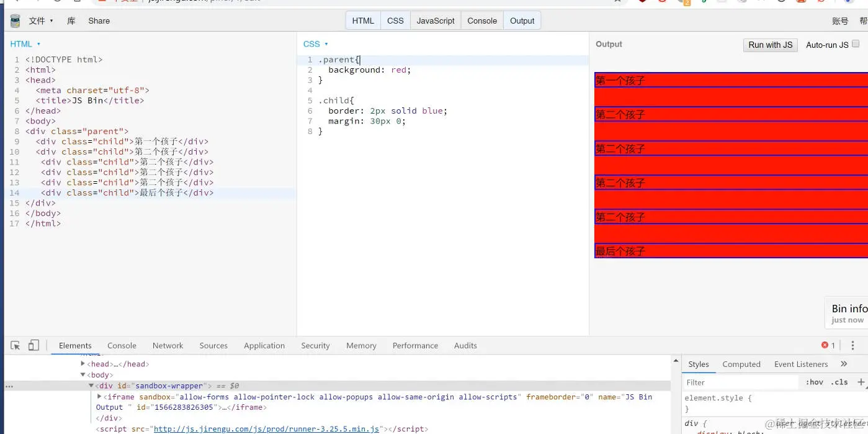Click the 第一个孩子 line in HTML editor

pyautogui.click(x=122, y=142)
